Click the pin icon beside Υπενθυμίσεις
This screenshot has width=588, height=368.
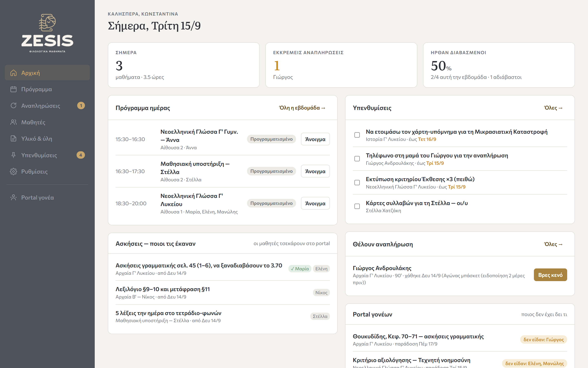click(14, 155)
